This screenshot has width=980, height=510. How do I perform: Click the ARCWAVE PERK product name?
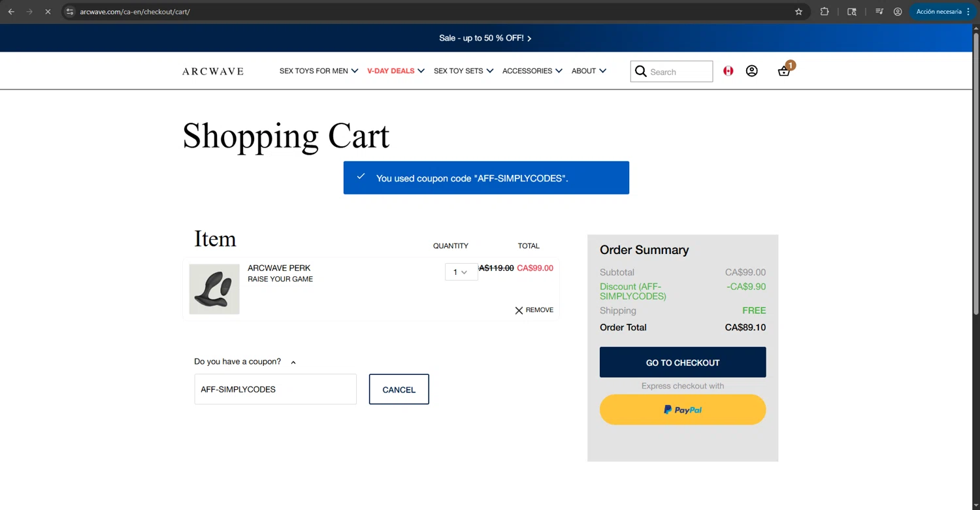279,268
